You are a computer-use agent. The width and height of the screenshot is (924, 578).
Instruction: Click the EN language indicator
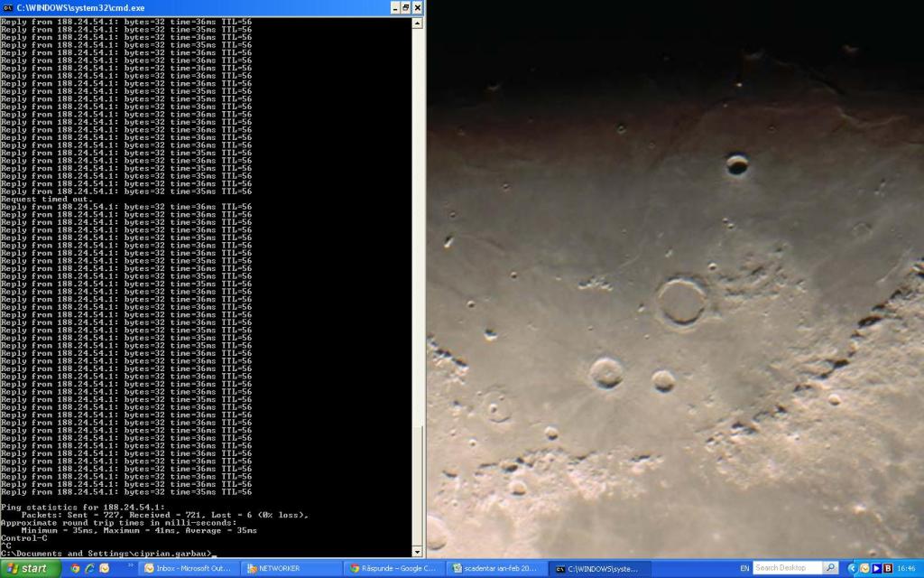click(x=744, y=568)
